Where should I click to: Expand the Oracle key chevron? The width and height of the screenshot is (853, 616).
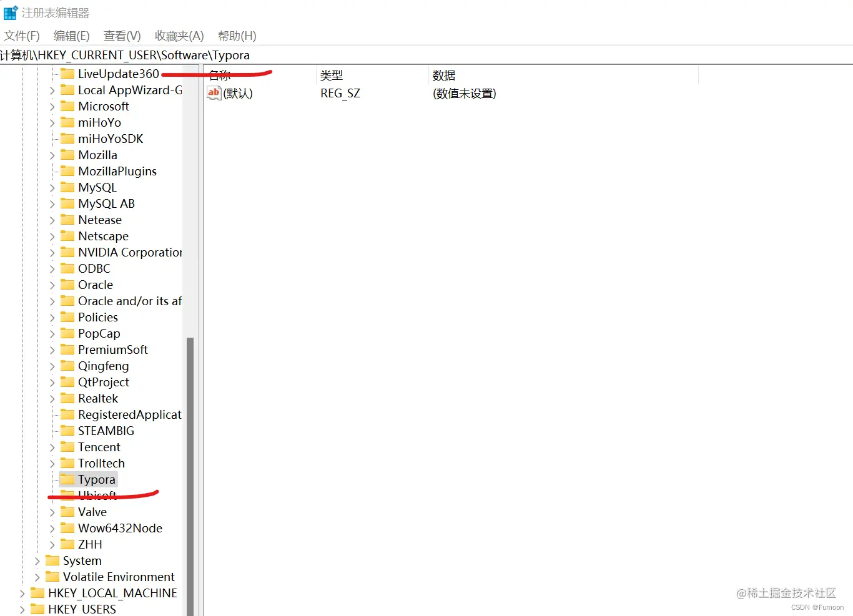coord(52,285)
